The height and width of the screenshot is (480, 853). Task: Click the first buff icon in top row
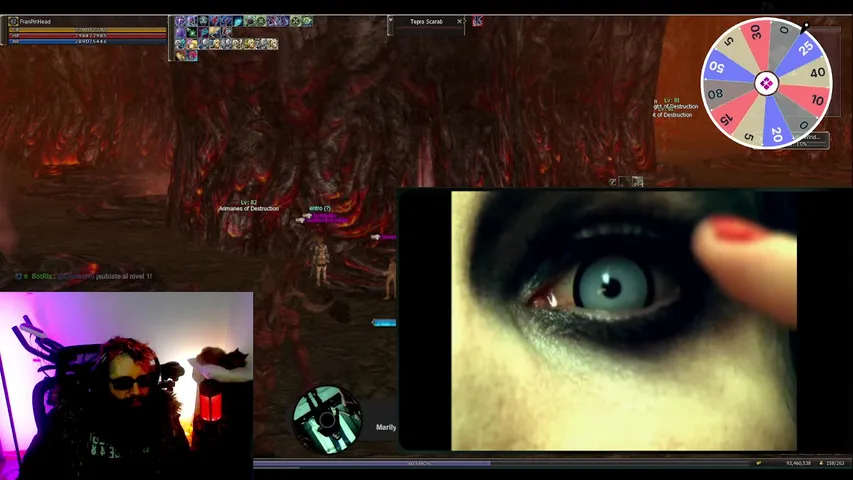[181, 21]
